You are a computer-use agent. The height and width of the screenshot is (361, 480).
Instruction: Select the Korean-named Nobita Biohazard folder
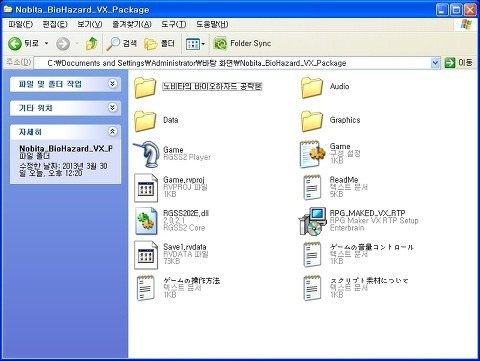(x=198, y=87)
